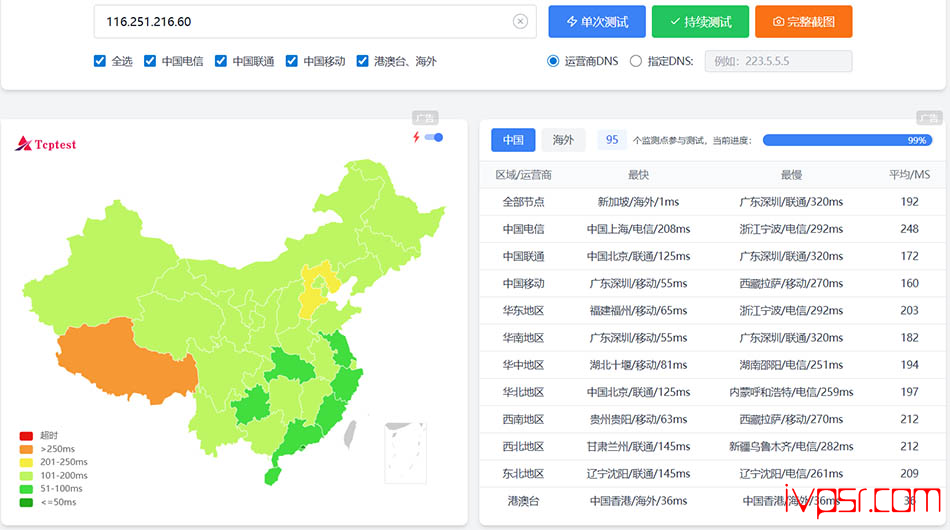Click Hainan island on the map
This screenshot has width=950, height=530.
click(x=273, y=475)
